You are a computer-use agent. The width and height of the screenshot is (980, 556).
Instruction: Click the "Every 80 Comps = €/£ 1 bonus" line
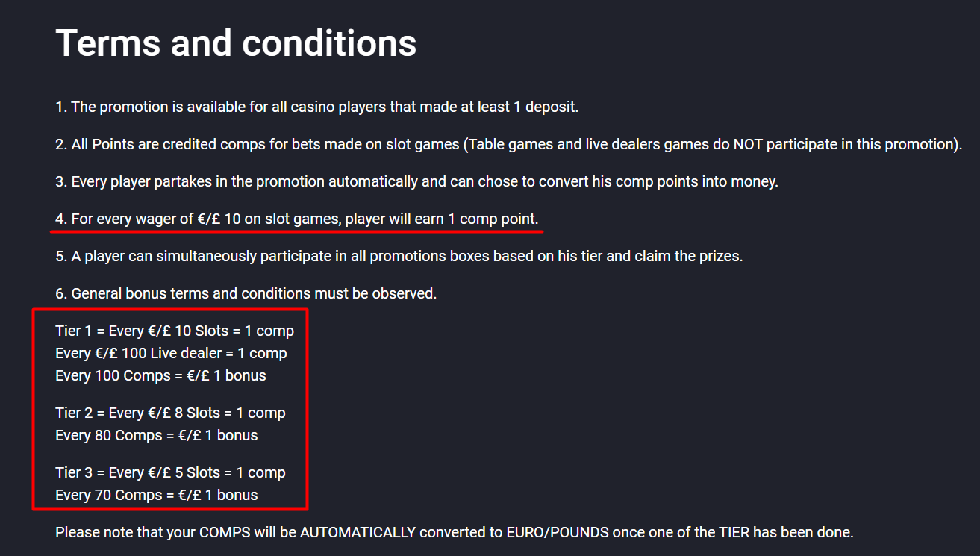pyautogui.click(x=157, y=435)
